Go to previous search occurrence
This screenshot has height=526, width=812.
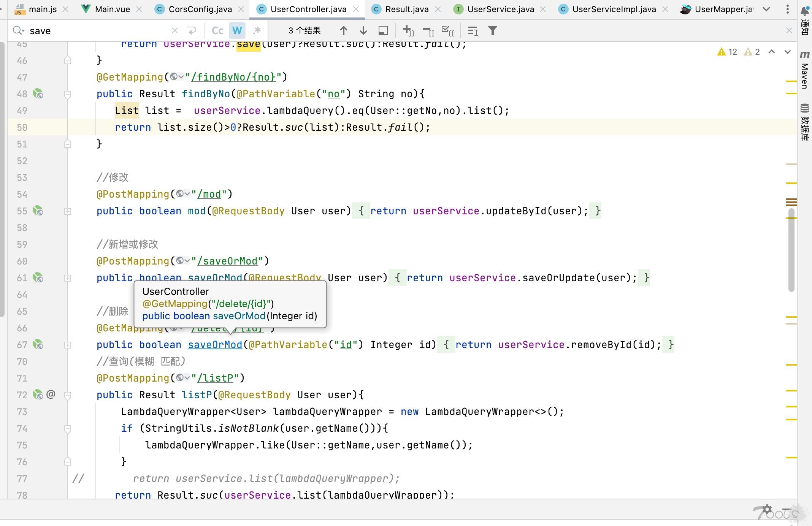point(343,30)
